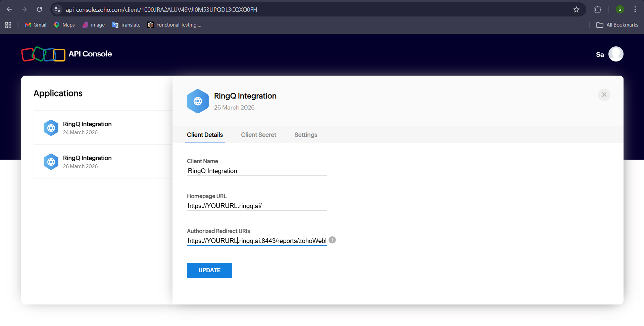Image resolution: width=644 pixels, height=326 pixels.
Task: Click the browser forward arrow
Action: [24, 9]
